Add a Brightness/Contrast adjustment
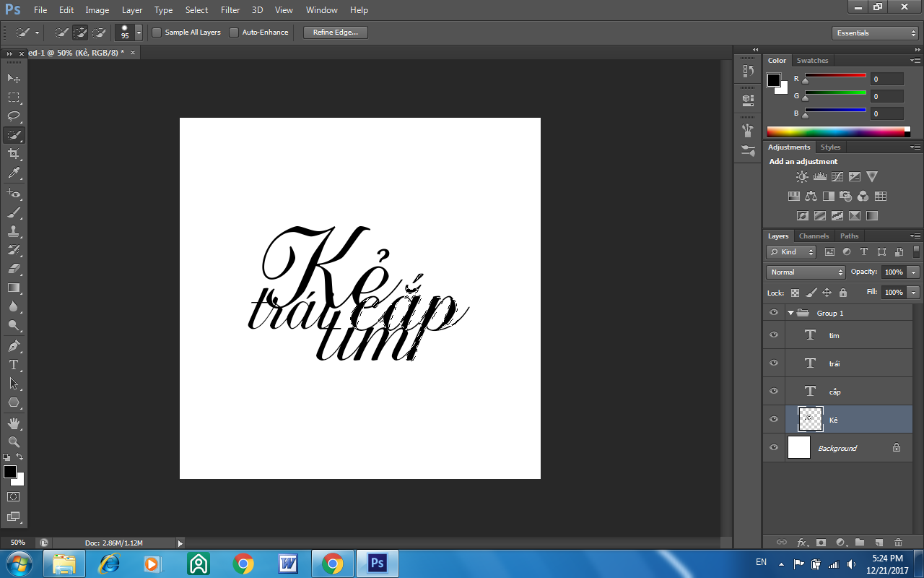This screenshot has height=578, width=924. 802,176
